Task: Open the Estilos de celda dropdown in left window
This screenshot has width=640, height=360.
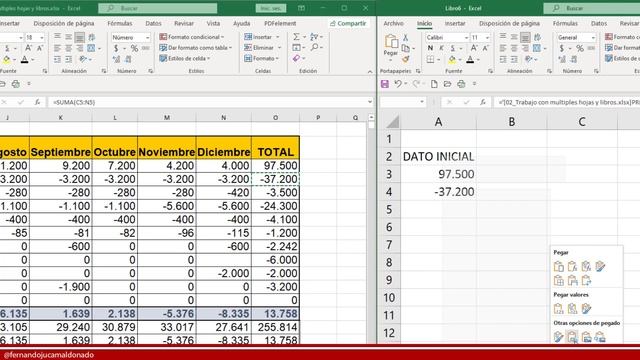Action: [x=184, y=58]
